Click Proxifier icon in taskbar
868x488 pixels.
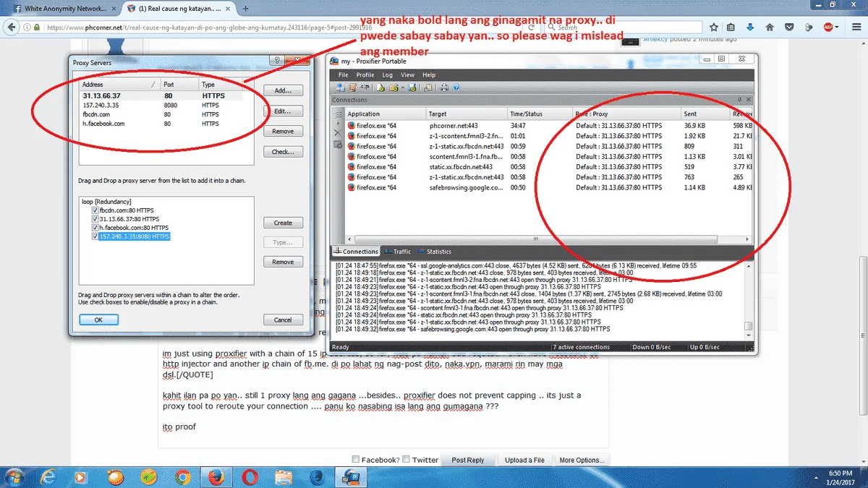click(x=351, y=477)
